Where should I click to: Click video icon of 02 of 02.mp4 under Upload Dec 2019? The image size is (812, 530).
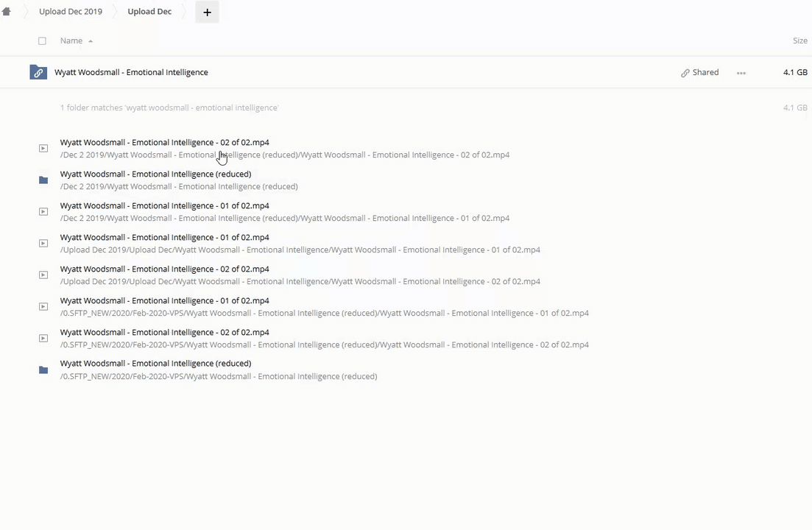pyautogui.click(x=43, y=275)
